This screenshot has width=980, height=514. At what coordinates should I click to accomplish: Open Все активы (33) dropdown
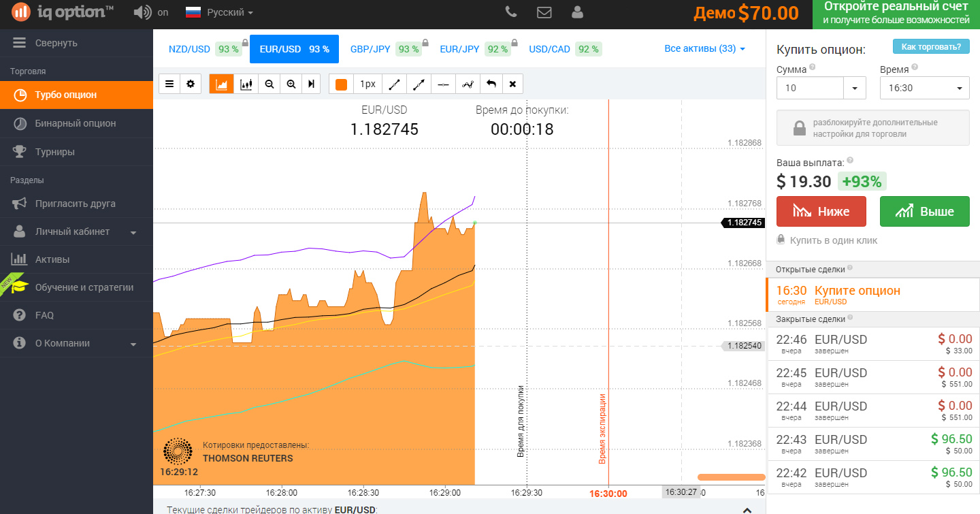(x=705, y=49)
